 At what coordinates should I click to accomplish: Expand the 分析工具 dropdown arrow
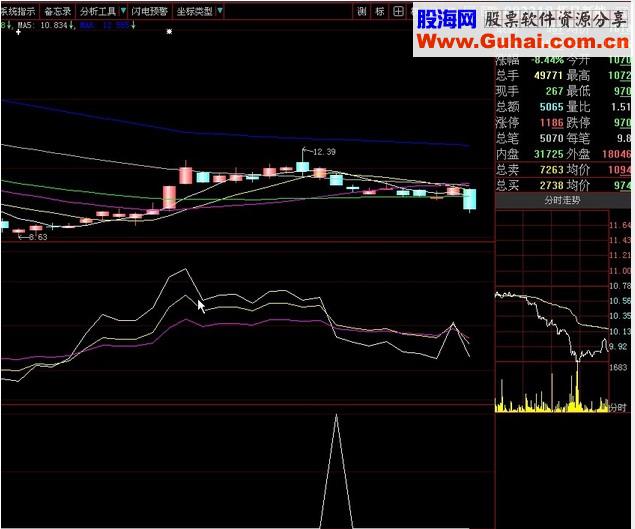click(x=124, y=11)
